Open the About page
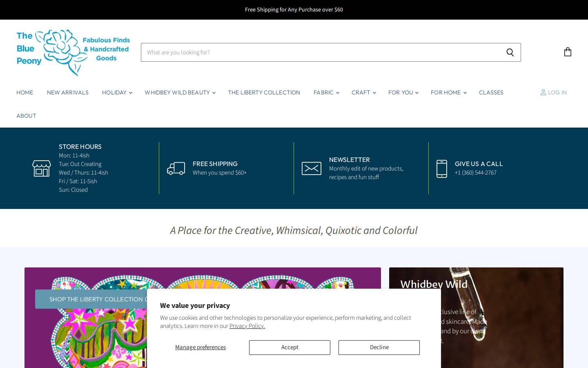Viewport: 588px width, 368px height. [x=26, y=116]
